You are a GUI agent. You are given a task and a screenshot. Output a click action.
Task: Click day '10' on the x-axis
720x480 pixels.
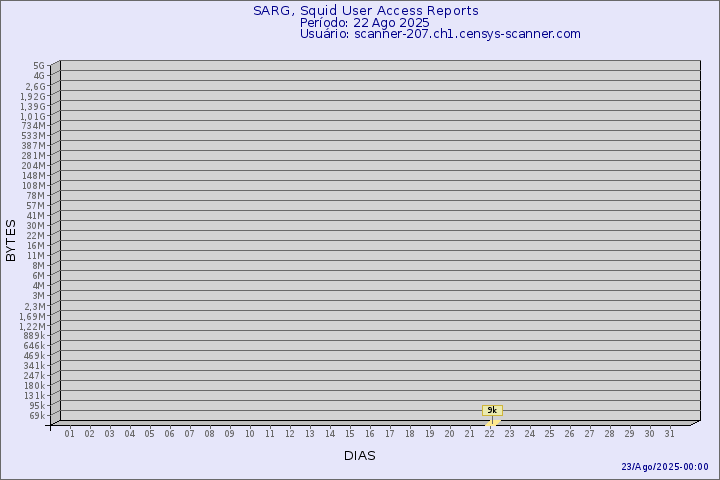tap(250, 434)
